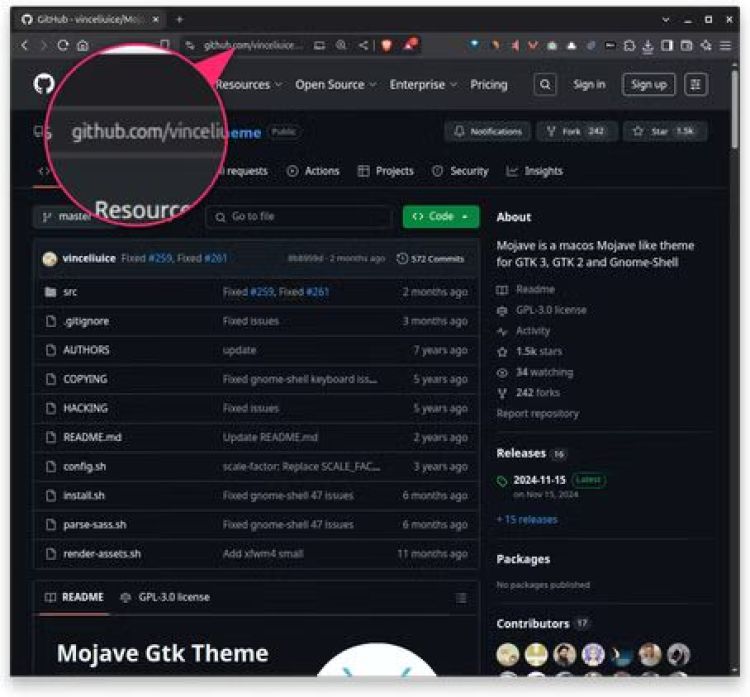Click the README outline list icon
Viewport: 750px width, 697px height.
click(x=461, y=598)
